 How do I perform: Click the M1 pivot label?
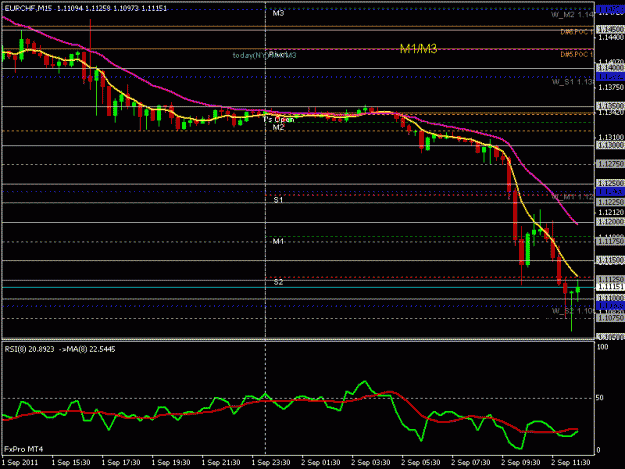coord(278,241)
